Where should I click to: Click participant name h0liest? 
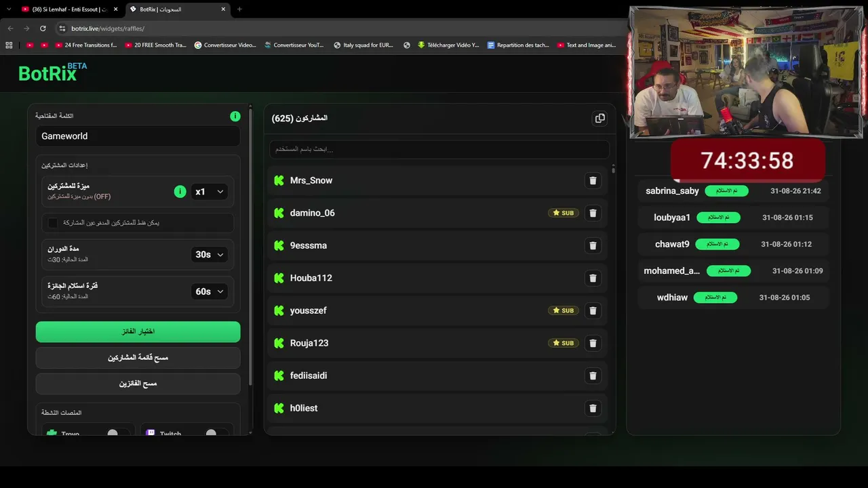(x=304, y=408)
